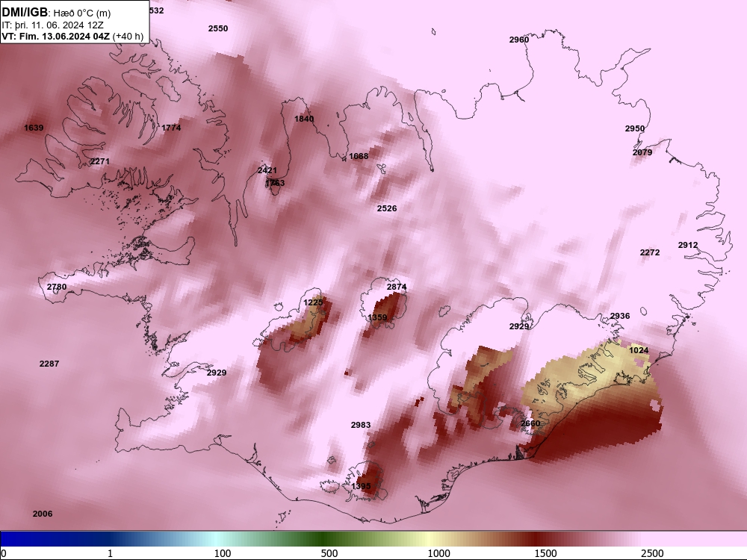Image resolution: width=747 pixels, height=560 pixels.
Task: Click the valid time line 'VT: Fim. 13.06.2024 04Z (+40 h)'
Action: pos(72,36)
